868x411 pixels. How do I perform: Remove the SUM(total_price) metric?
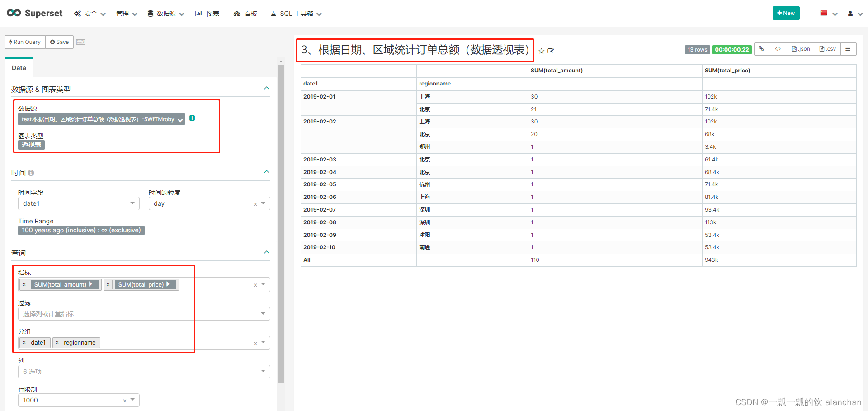108,284
